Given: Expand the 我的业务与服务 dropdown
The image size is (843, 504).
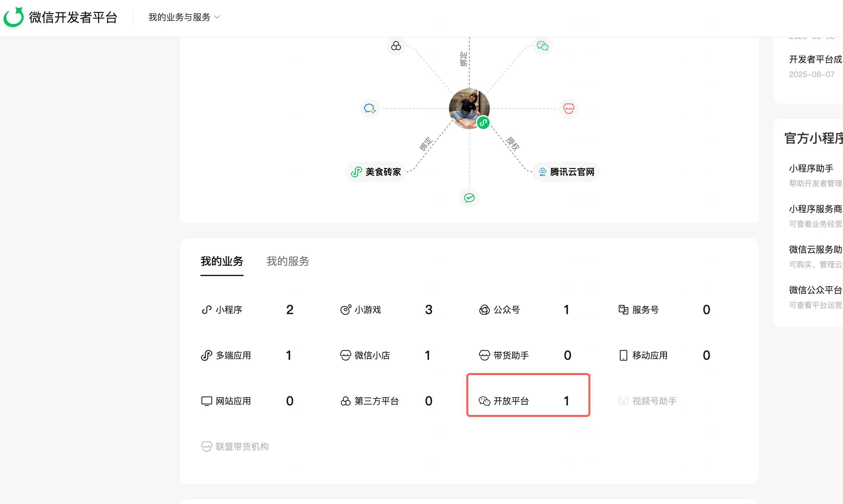Looking at the screenshot, I should (x=184, y=17).
